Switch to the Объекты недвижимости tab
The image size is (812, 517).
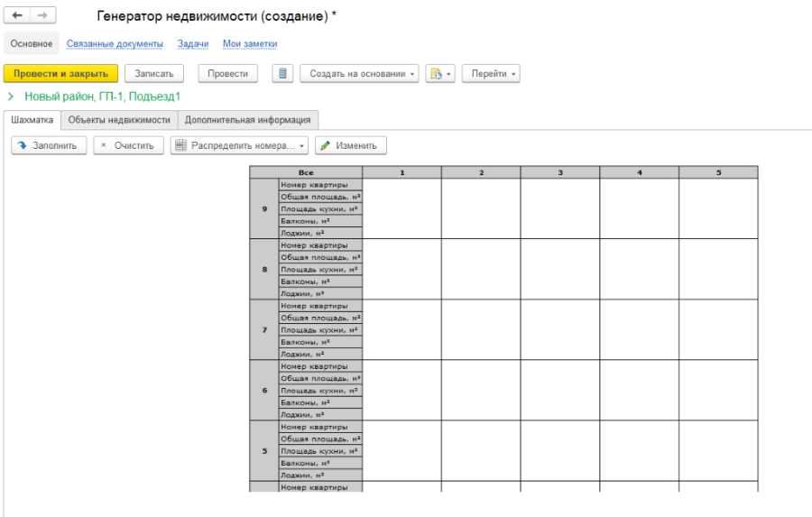coord(119,119)
